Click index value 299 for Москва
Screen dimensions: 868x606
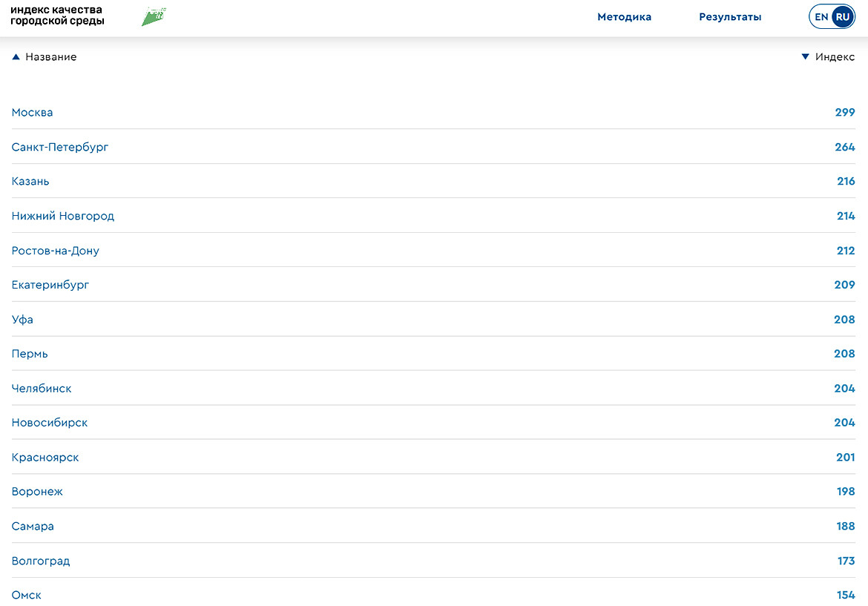pos(844,113)
